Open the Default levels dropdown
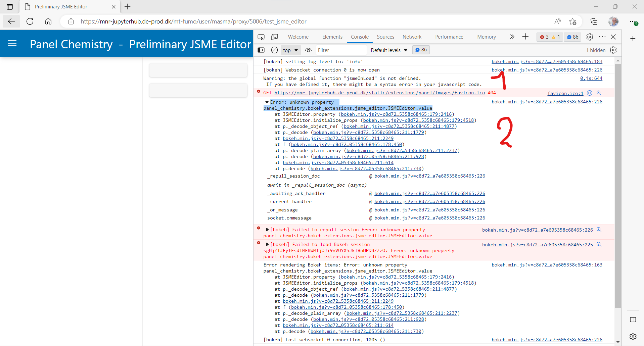The height and width of the screenshot is (346, 644). click(388, 50)
